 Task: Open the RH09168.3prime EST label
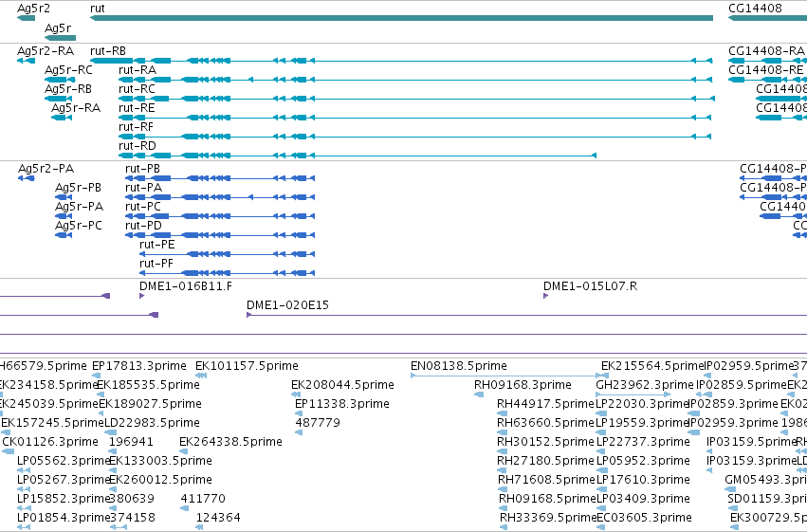point(523,385)
